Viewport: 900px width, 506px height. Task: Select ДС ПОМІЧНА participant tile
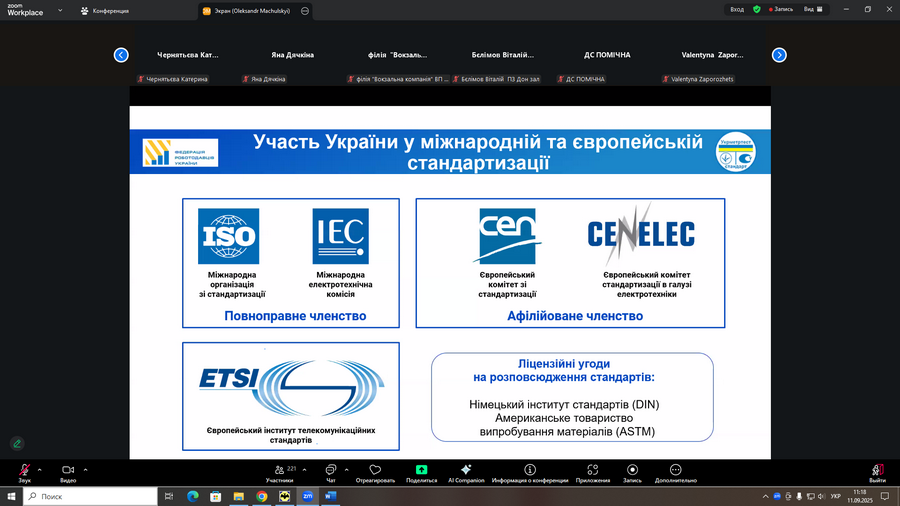(x=607, y=55)
